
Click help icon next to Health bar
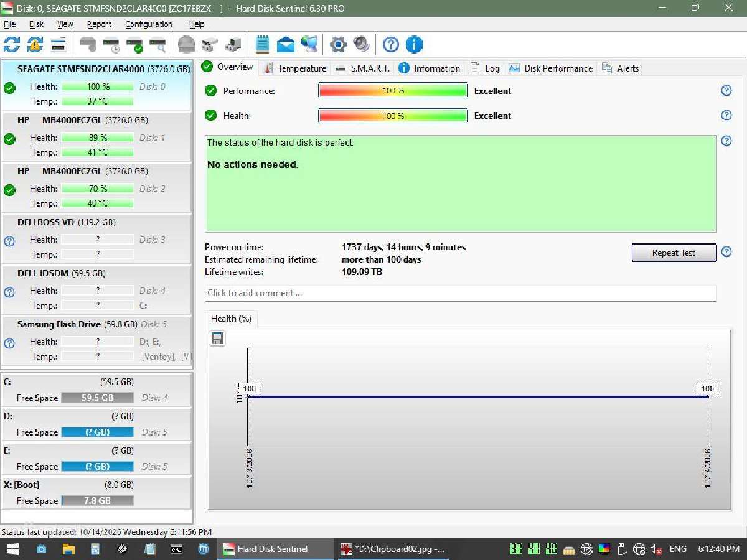pos(726,116)
